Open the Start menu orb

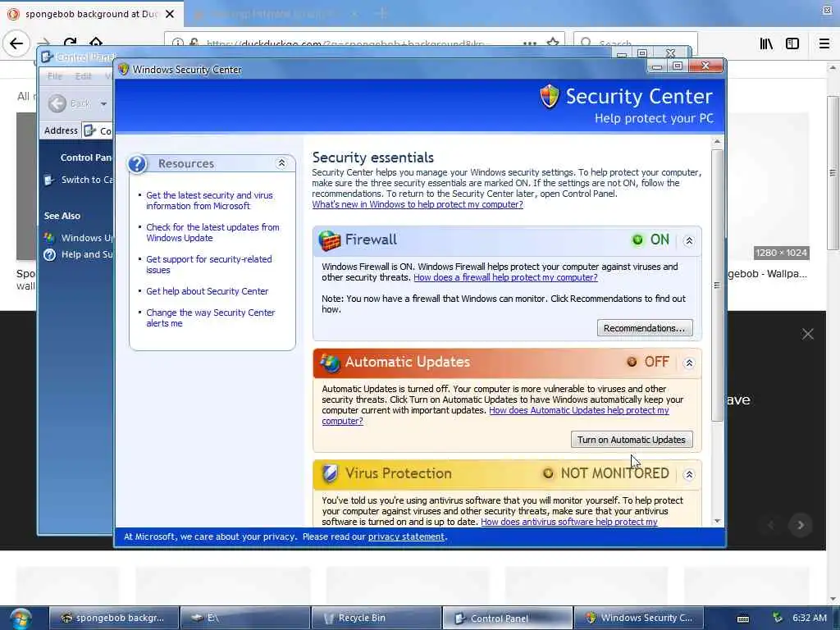point(21,619)
